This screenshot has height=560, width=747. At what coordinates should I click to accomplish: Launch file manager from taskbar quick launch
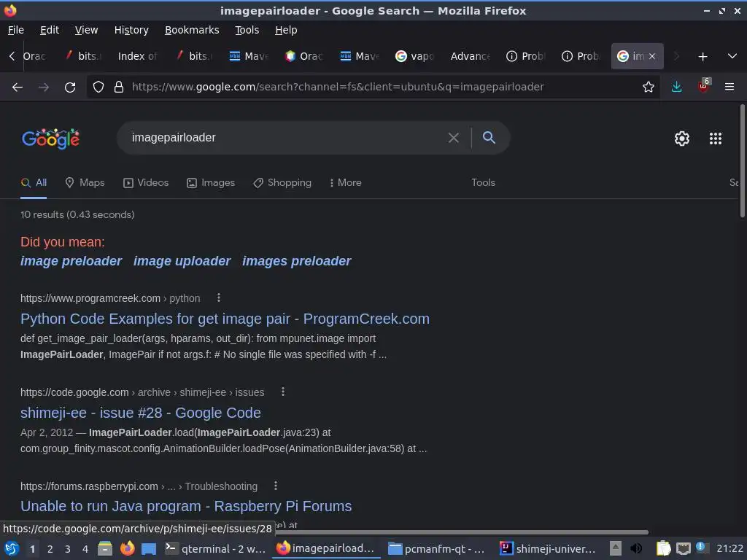tap(105, 548)
